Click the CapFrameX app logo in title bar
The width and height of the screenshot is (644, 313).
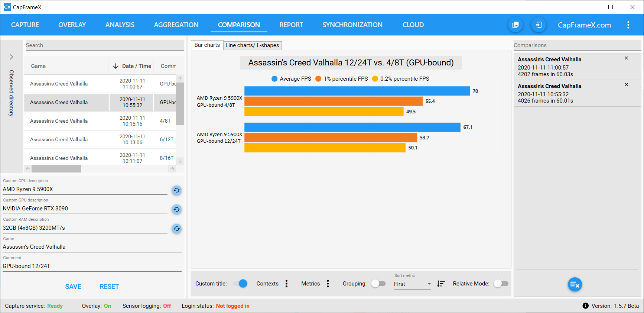7,7
